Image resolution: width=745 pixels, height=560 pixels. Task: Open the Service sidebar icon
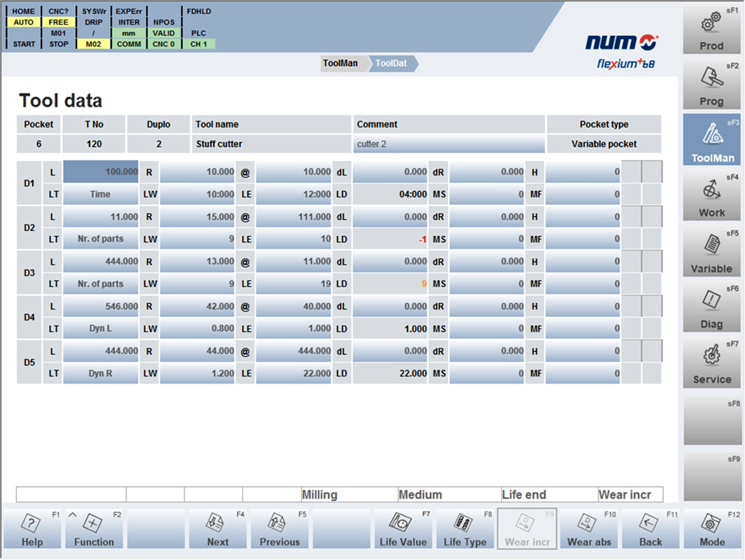click(711, 360)
